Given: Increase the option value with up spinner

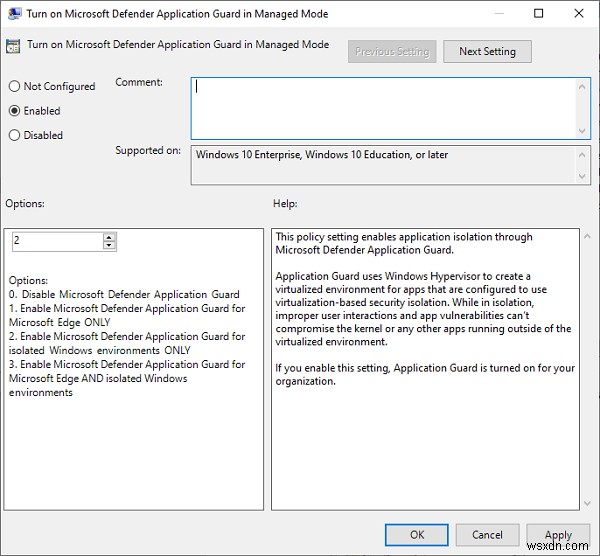Looking at the screenshot, I should coord(109,237).
